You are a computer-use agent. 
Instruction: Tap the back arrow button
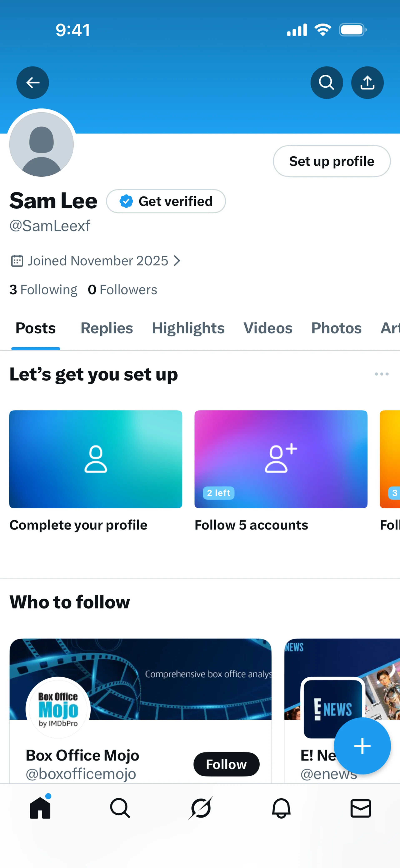33,83
